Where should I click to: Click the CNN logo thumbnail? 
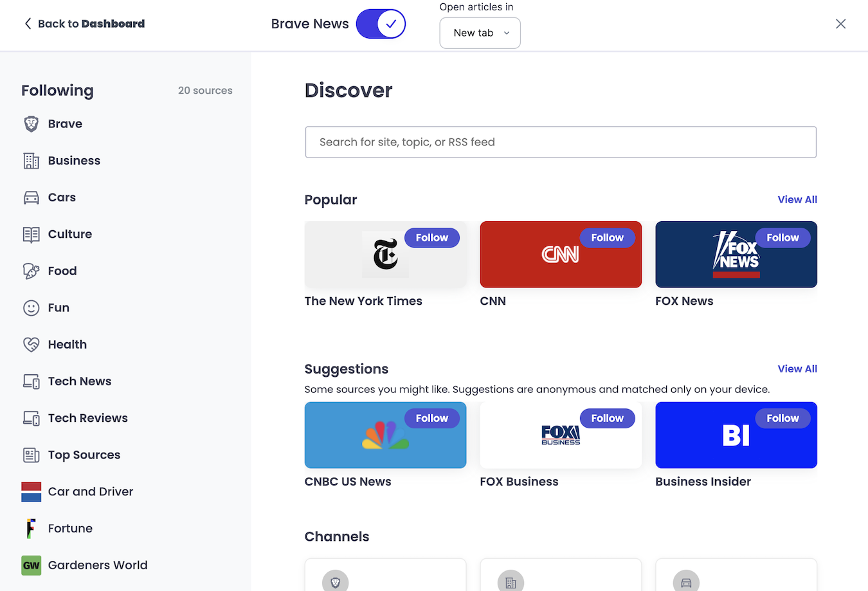[x=561, y=255]
